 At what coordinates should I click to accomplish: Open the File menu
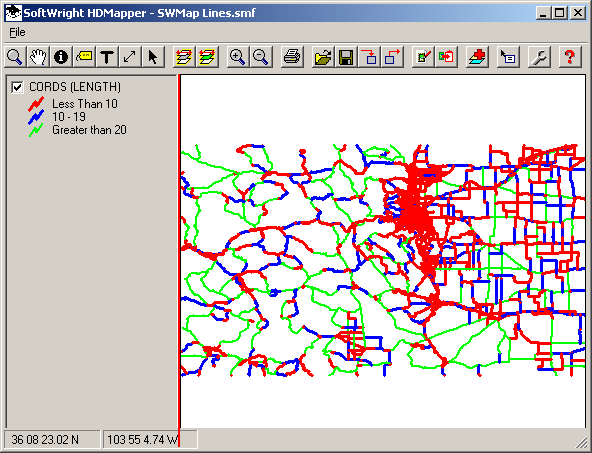pos(17,32)
